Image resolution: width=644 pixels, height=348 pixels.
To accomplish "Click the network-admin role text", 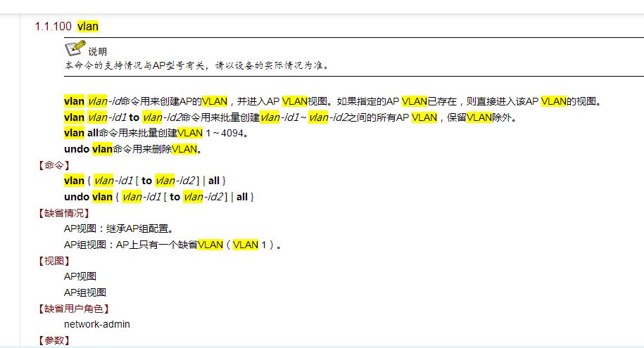I will (x=97, y=324).
